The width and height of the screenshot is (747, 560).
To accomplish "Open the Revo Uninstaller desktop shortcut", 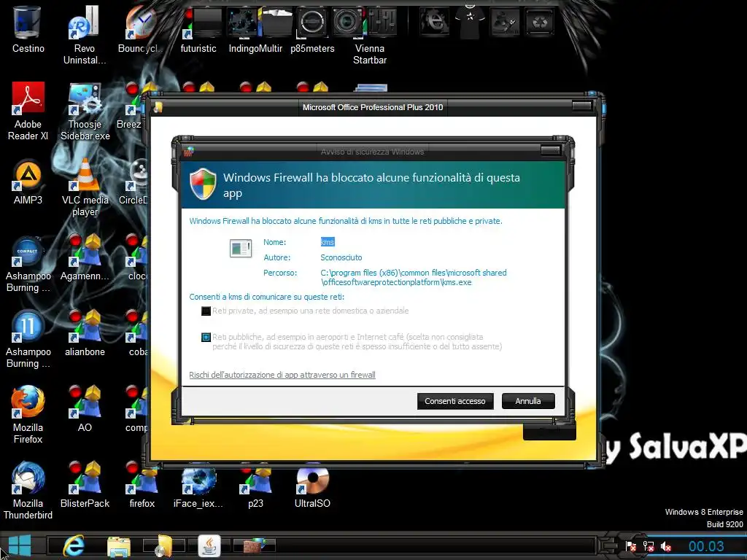I will (x=85, y=34).
